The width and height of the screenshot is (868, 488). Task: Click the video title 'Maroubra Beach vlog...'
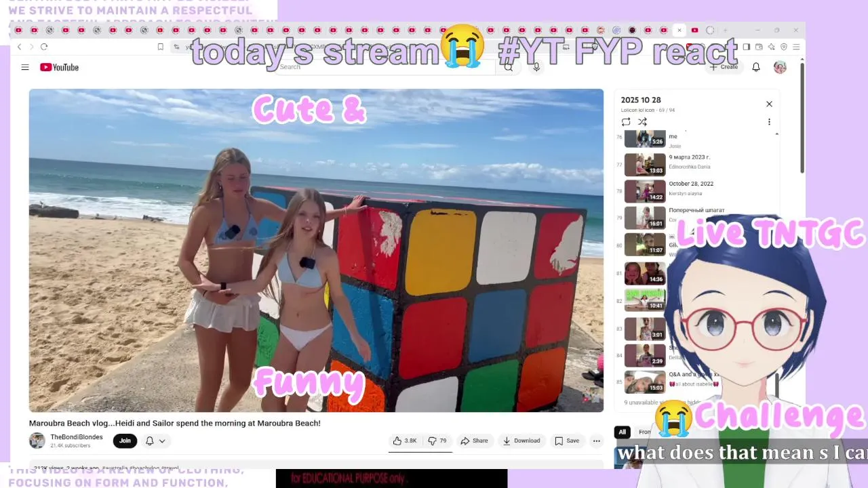(x=175, y=423)
